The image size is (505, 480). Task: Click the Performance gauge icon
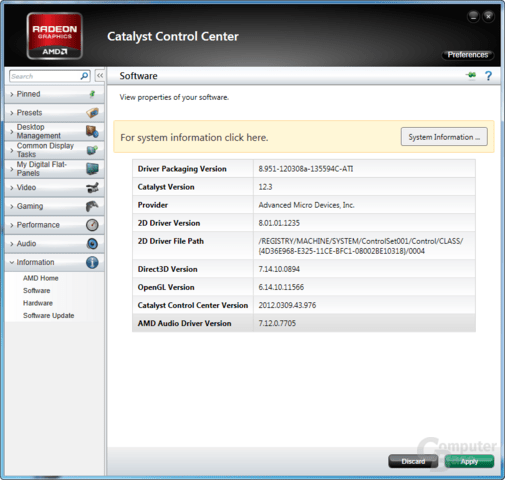[92, 225]
